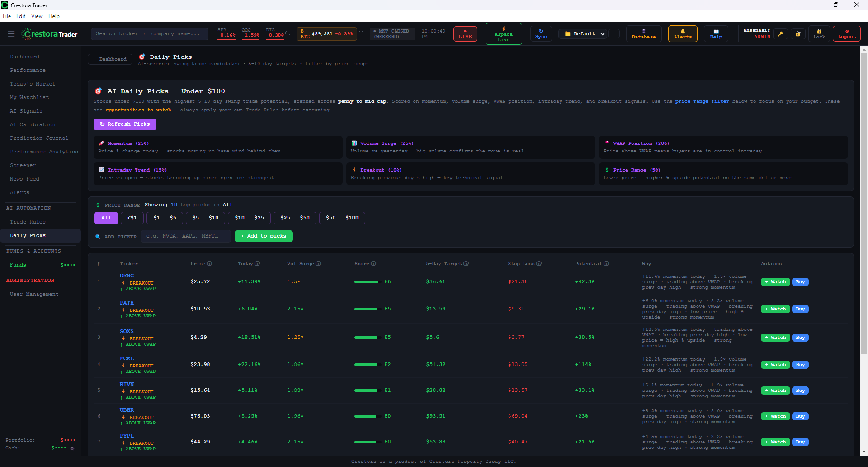Focus the ticker or company search field
Viewport: 868px width, 467px height.
point(149,34)
